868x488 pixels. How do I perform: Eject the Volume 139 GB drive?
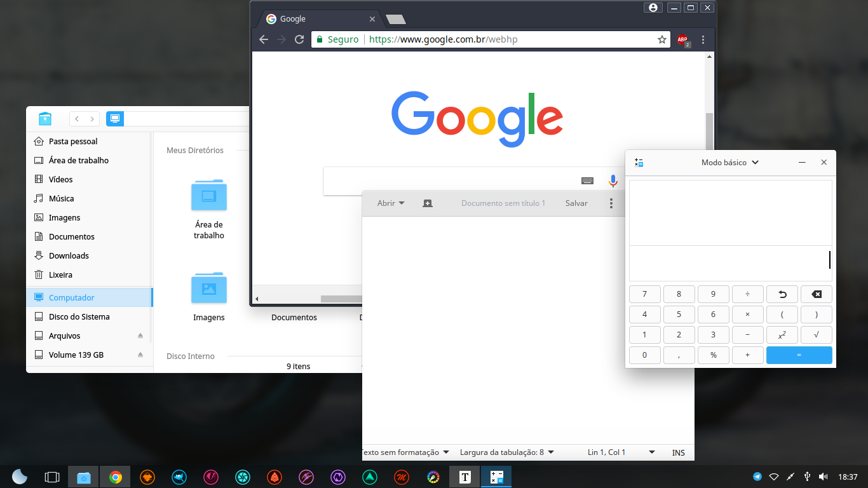[x=140, y=355]
